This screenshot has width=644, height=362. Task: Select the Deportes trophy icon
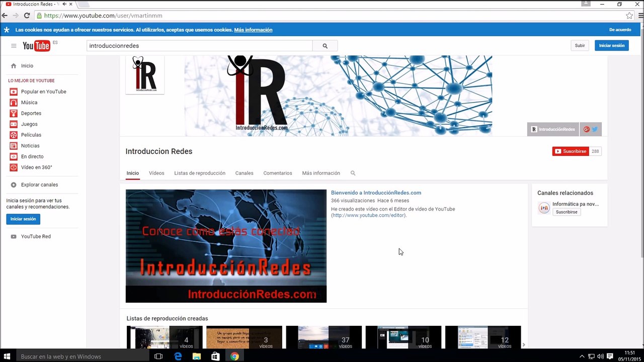point(14,114)
